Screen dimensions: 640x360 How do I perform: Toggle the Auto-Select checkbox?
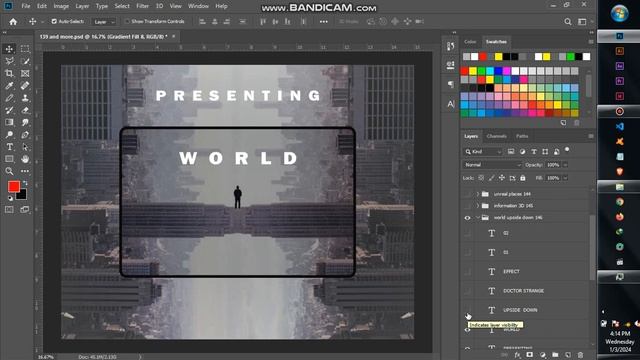click(54, 21)
